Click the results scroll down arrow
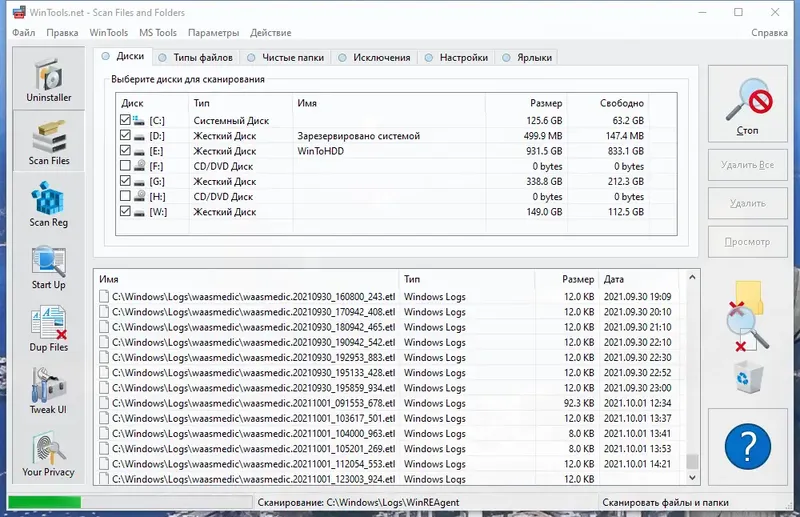 [692, 478]
